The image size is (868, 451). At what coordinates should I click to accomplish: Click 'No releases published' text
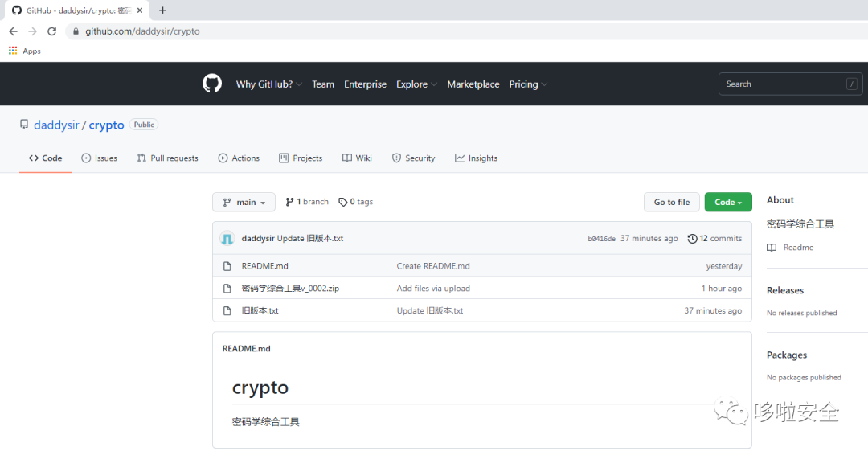click(x=801, y=313)
